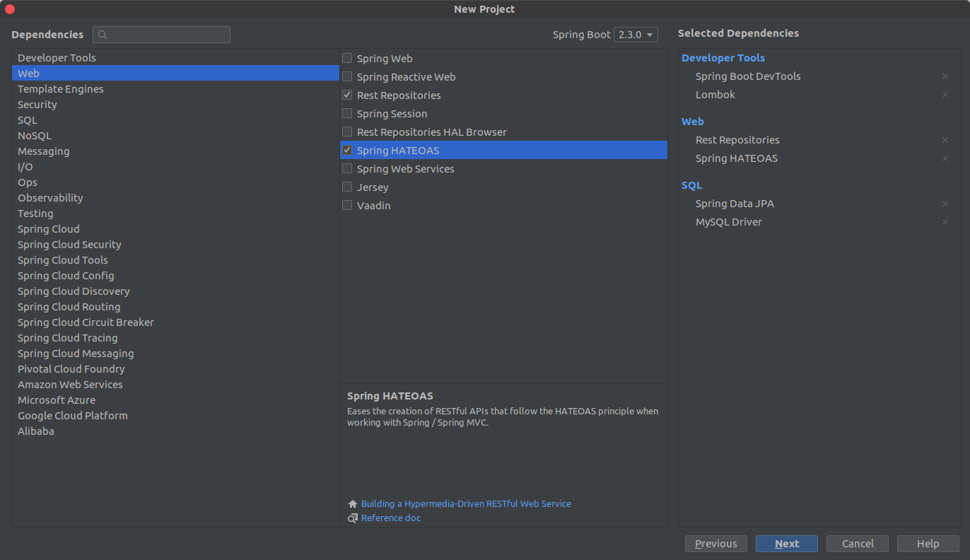Remove Spring Data JPA from selected dependencies

point(945,204)
